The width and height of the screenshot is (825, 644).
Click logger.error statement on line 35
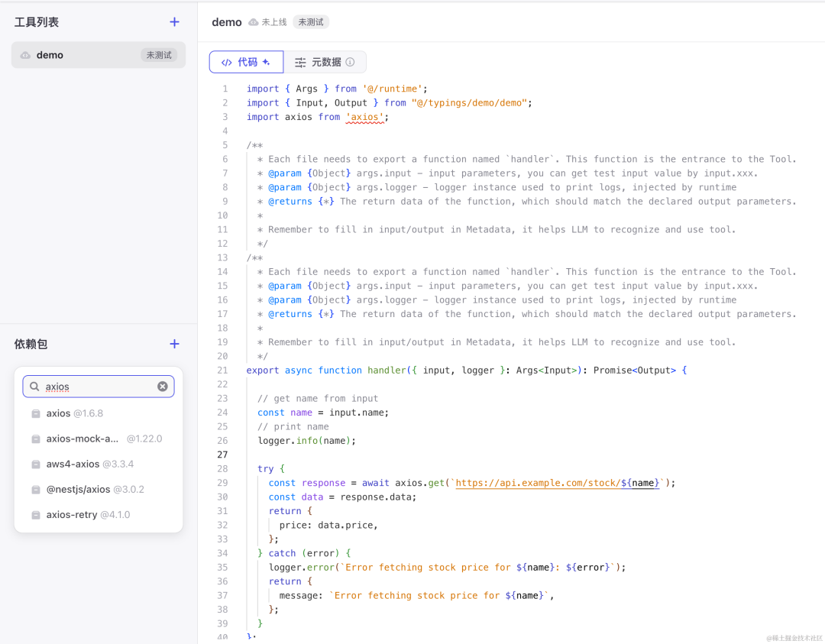click(x=447, y=568)
